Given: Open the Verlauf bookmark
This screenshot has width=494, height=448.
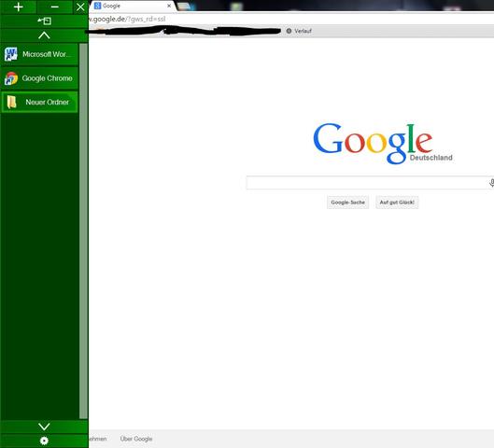Looking at the screenshot, I should [x=299, y=31].
